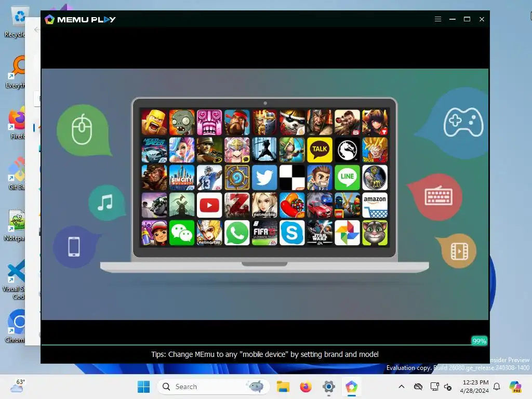Screen dimensions: 532x399
Task: Open the clock showing 12:23 PM
Action: 475,387
